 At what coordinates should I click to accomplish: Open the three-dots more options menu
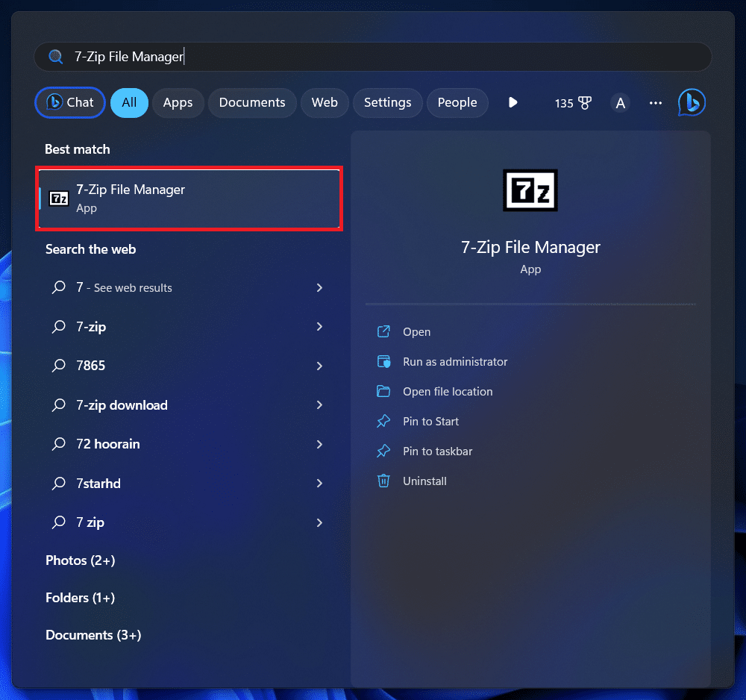point(656,103)
